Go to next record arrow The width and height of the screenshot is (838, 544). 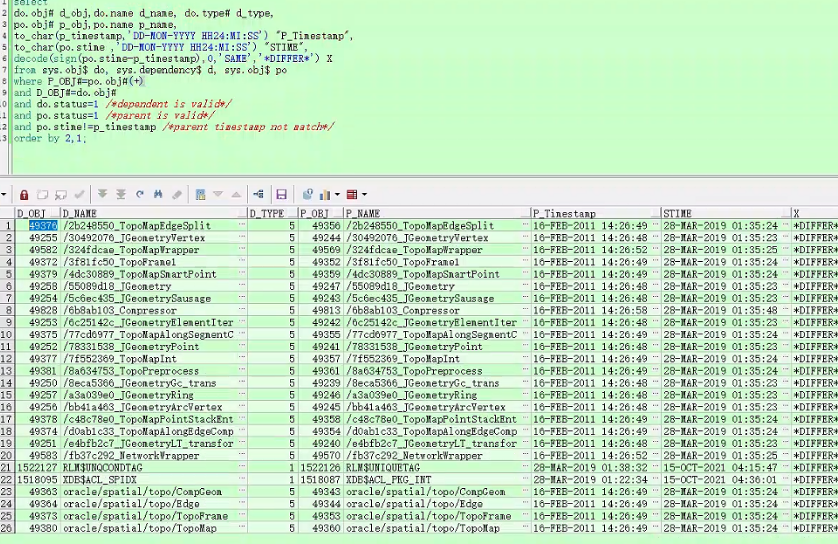pos(218,195)
